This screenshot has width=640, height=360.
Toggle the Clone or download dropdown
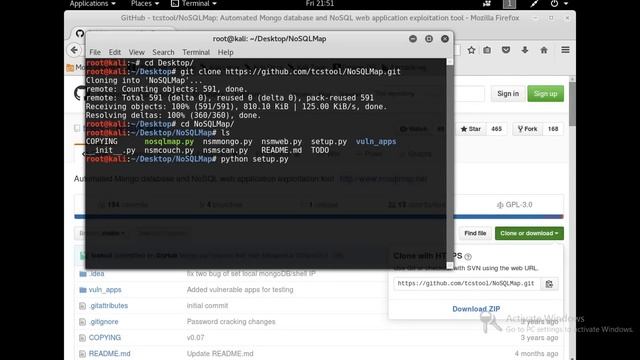click(529, 233)
